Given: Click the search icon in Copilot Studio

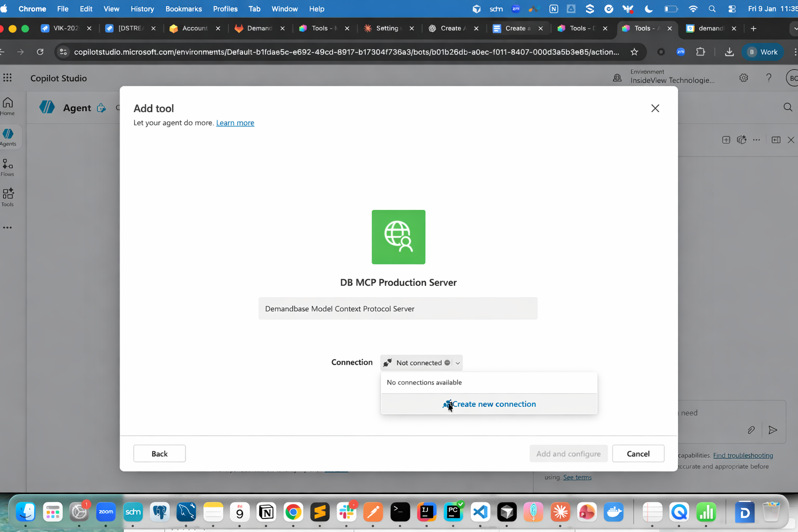Looking at the screenshot, I should tap(788, 108).
